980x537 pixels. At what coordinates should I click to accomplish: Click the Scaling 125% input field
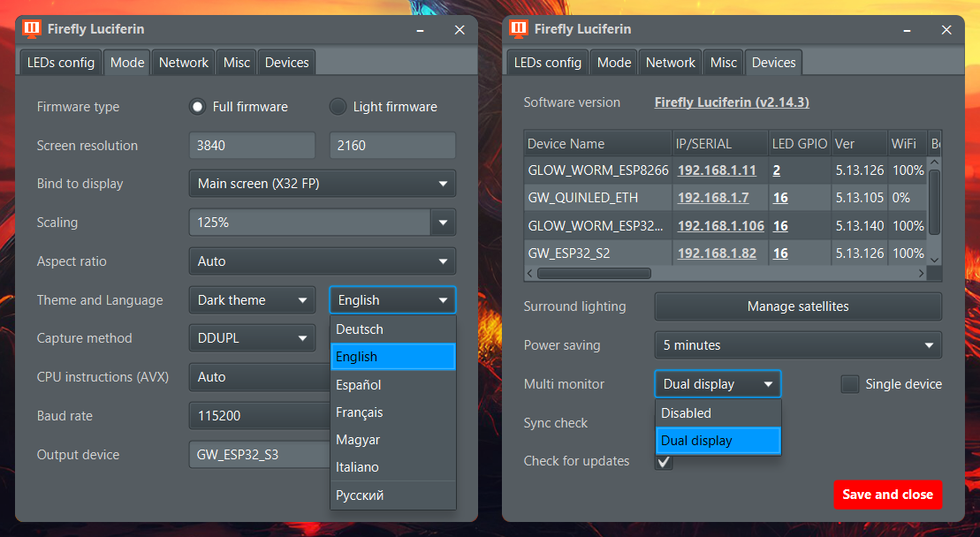pyautogui.click(x=310, y=223)
